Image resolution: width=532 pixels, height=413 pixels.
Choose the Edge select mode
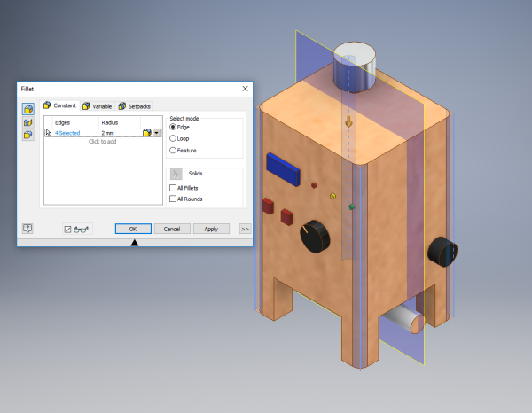173,127
